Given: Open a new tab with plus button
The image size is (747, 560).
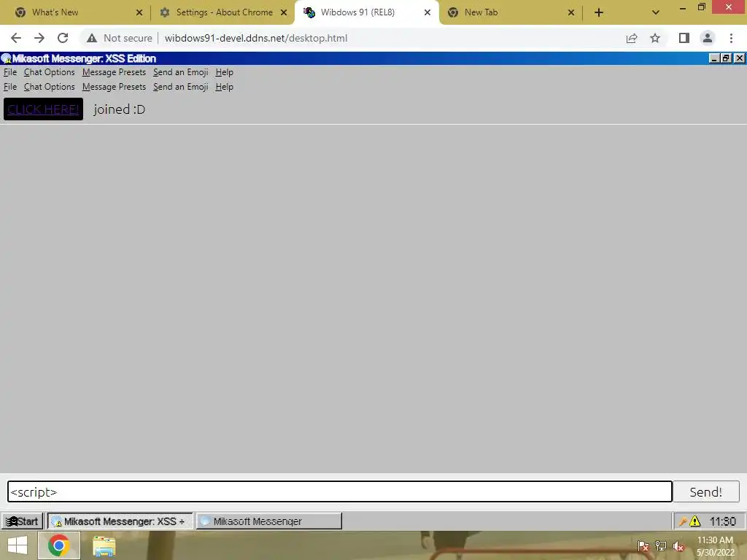Looking at the screenshot, I should tap(599, 12).
